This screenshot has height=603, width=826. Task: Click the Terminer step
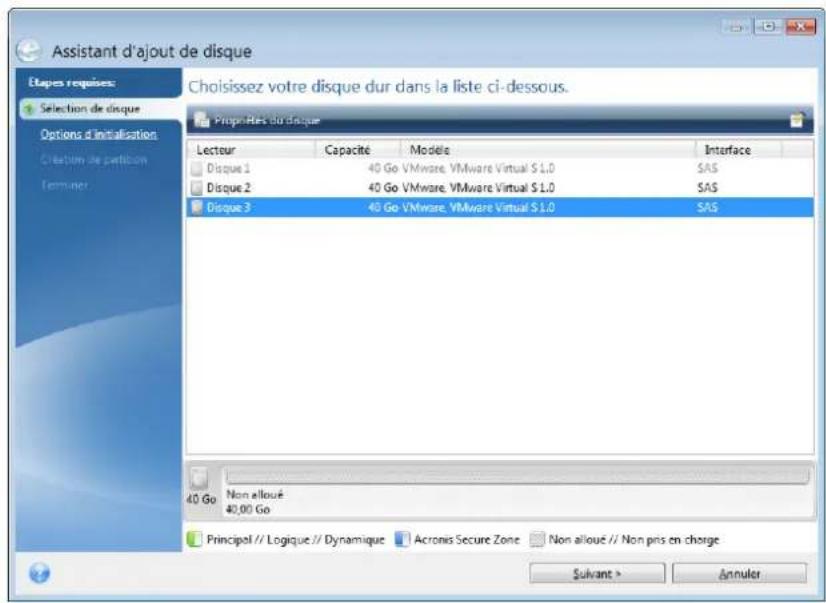64,185
